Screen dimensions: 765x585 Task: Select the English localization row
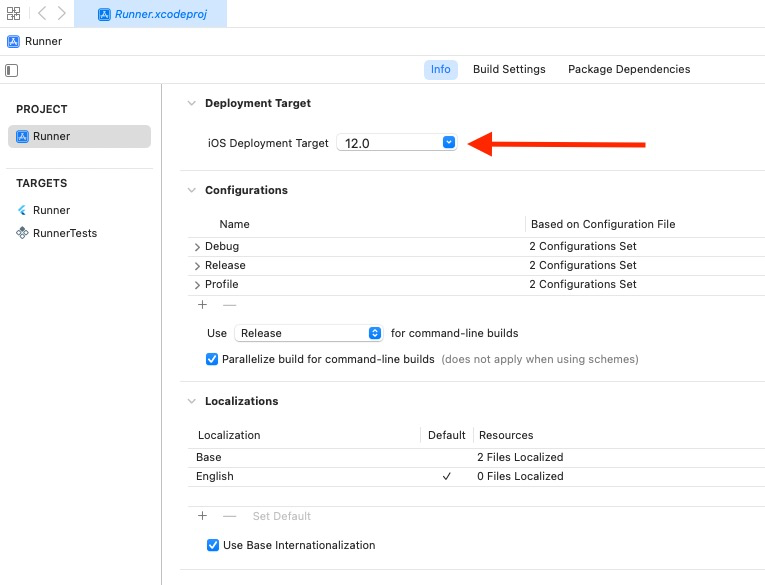click(476, 477)
